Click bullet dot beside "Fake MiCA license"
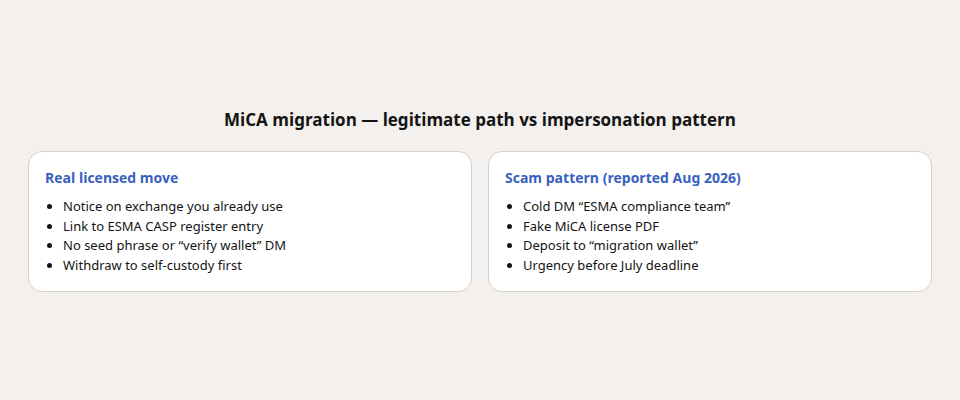Image resolution: width=960 pixels, height=400 pixels. tap(509, 227)
